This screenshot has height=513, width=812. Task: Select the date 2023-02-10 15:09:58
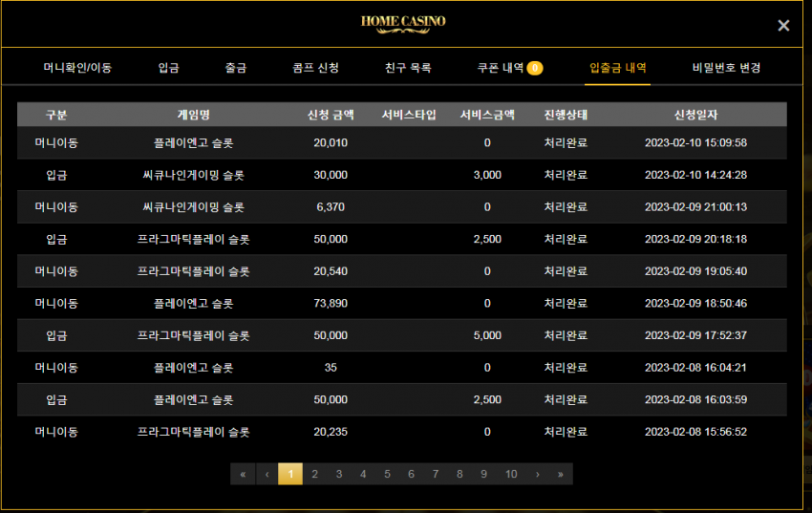click(695, 143)
